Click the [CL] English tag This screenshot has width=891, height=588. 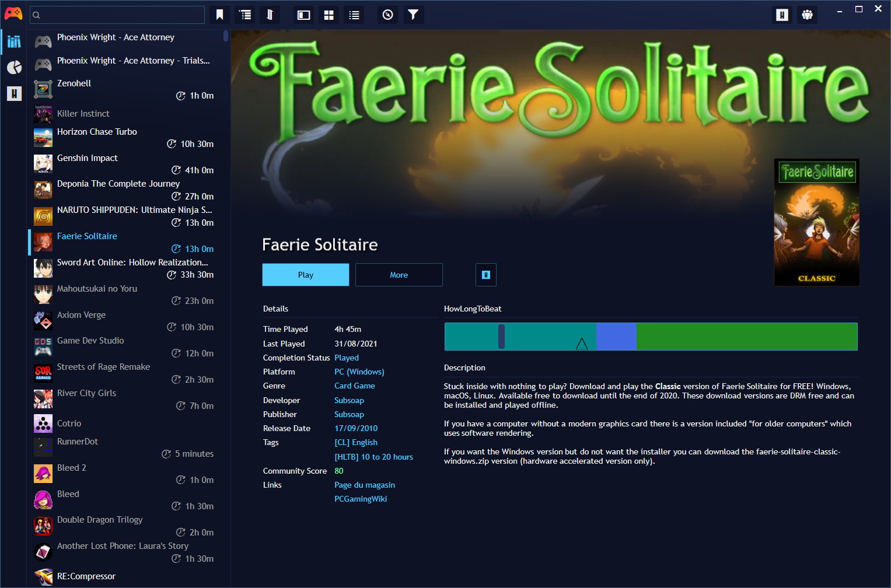356,442
